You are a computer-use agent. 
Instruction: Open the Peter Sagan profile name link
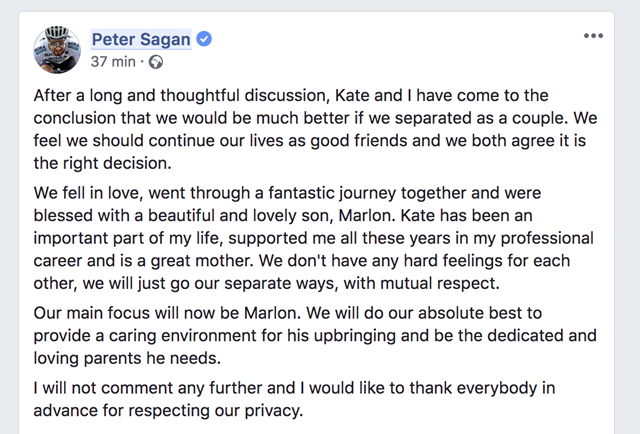click(x=141, y=40)
